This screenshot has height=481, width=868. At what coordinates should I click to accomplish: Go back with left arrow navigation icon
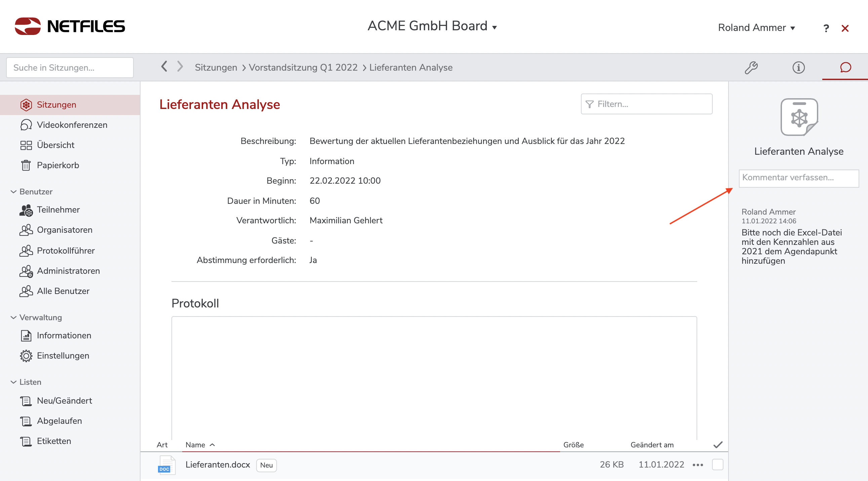click(164, 66)
